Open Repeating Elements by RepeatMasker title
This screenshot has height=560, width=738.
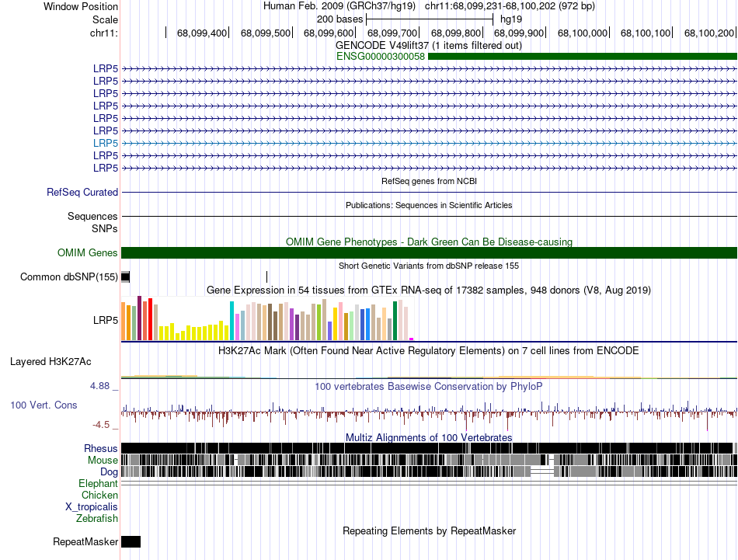[429, 530]
